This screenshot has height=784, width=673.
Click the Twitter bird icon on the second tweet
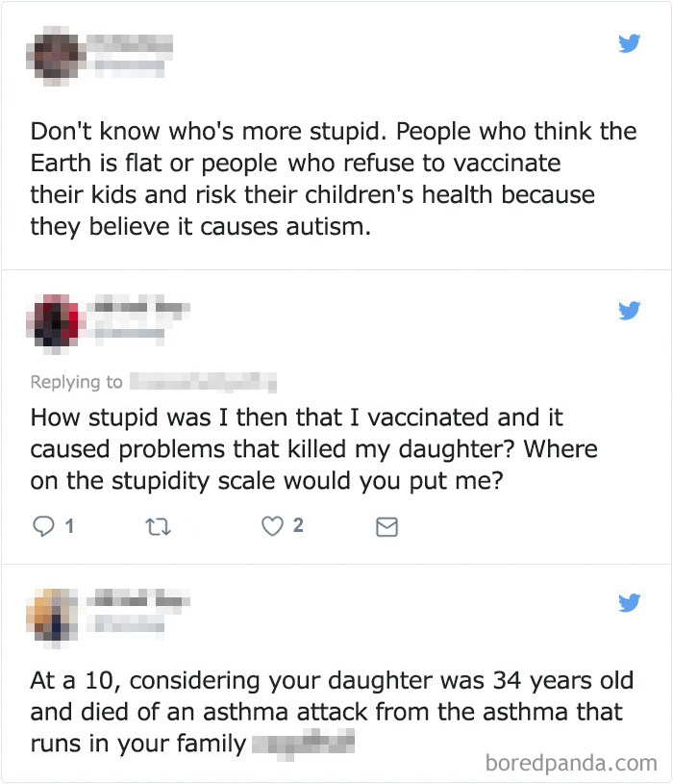[x=630, y=311]
